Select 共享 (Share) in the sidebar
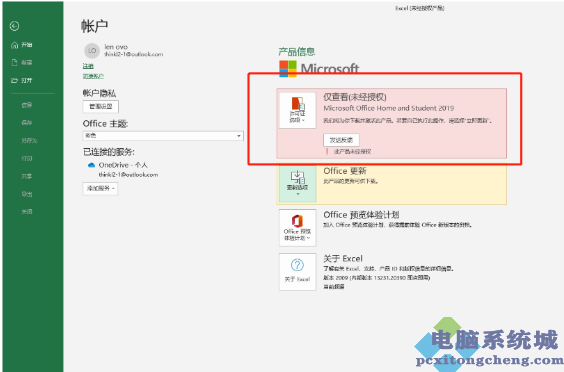 [x=27, y=176]
